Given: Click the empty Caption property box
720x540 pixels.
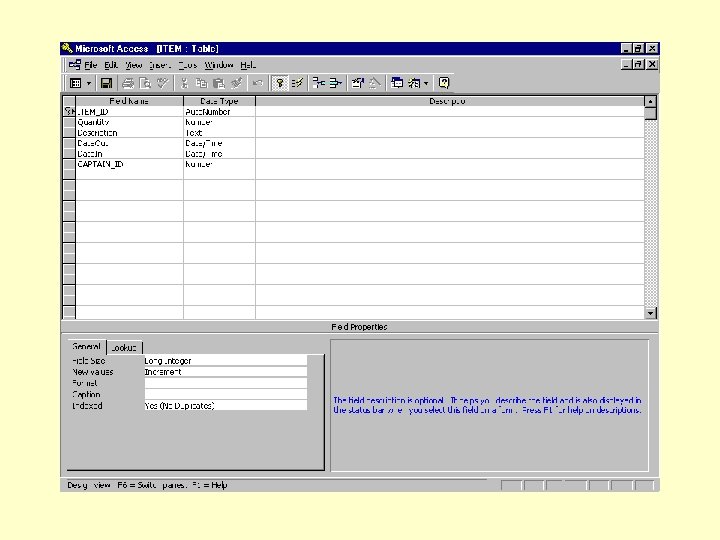Looking at the screenshot, I should [x=225, y=394].
